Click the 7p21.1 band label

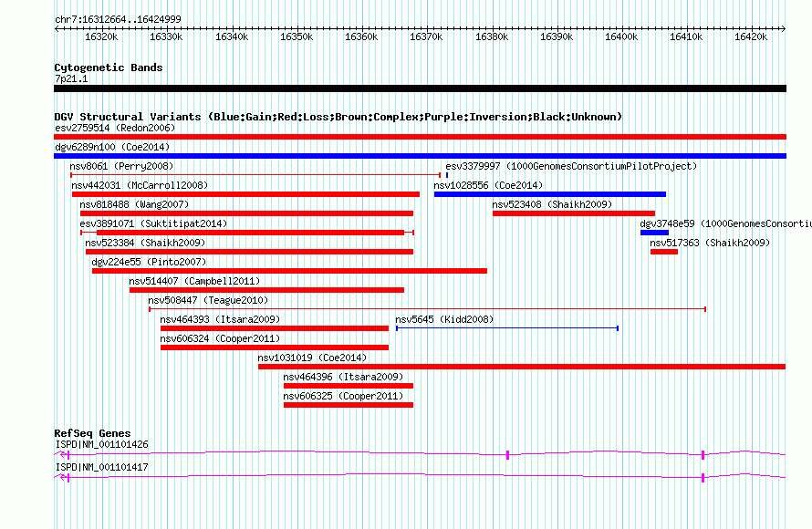point(71,78)
